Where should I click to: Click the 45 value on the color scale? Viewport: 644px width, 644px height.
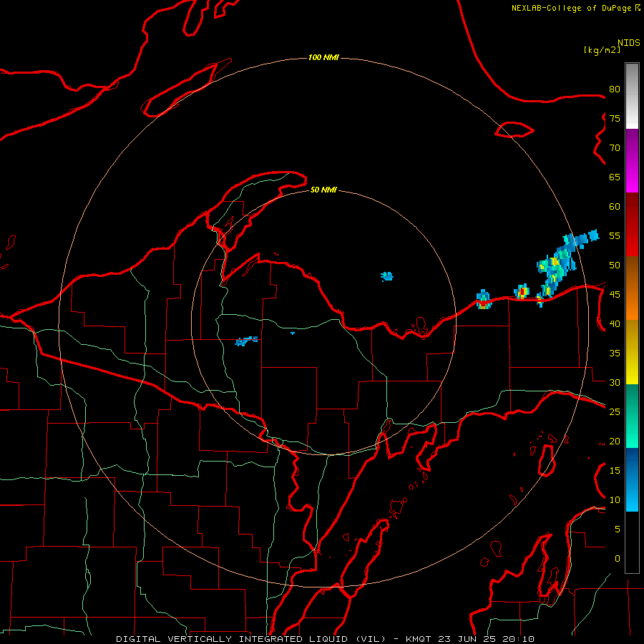(615, 295)
